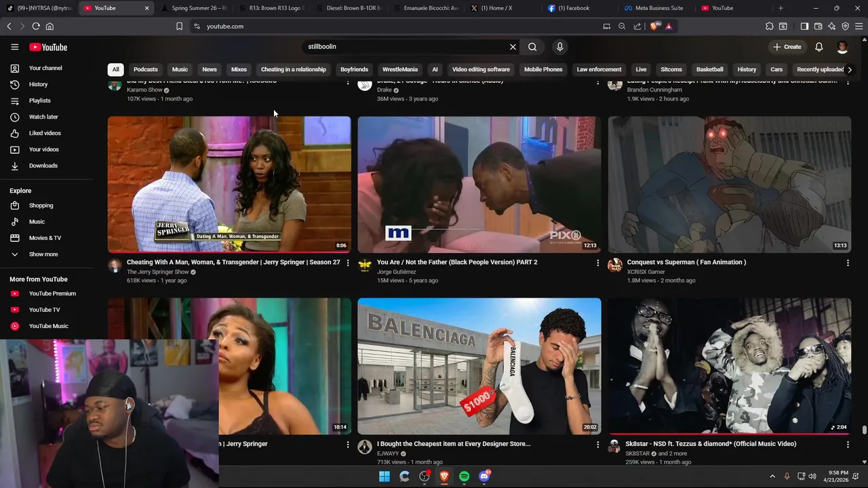Select Cheating in a relationship chip
This screenshot has width=868, height=488.
tap(294, 69)
